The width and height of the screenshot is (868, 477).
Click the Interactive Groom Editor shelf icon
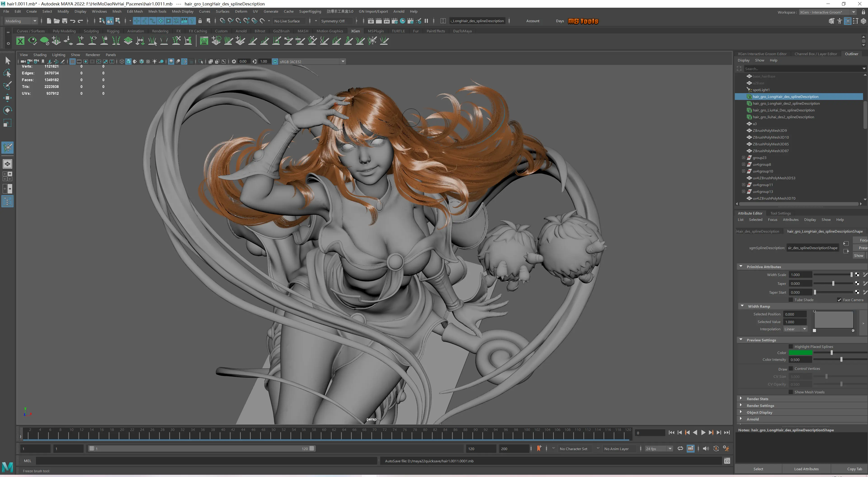pyautogui.click(x=204, y=41)
